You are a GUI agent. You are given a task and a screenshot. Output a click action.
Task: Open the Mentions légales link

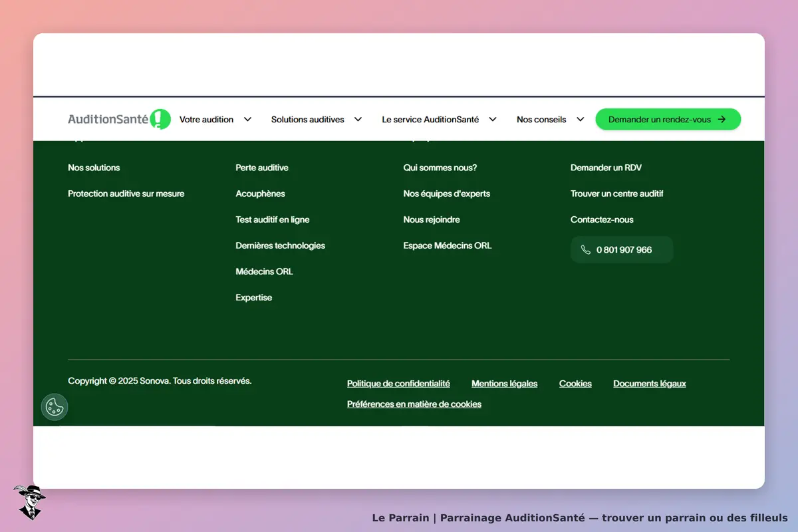click(505, 384)
